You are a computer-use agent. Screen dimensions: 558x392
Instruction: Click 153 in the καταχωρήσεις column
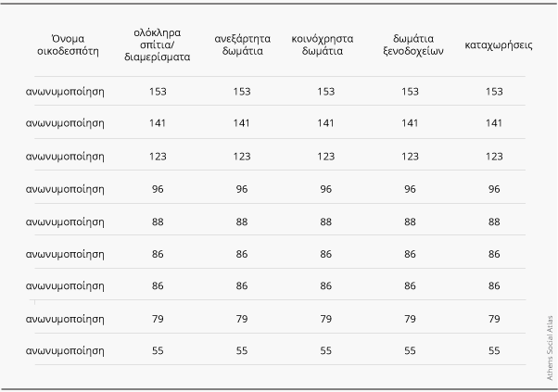tap(494, 91)
